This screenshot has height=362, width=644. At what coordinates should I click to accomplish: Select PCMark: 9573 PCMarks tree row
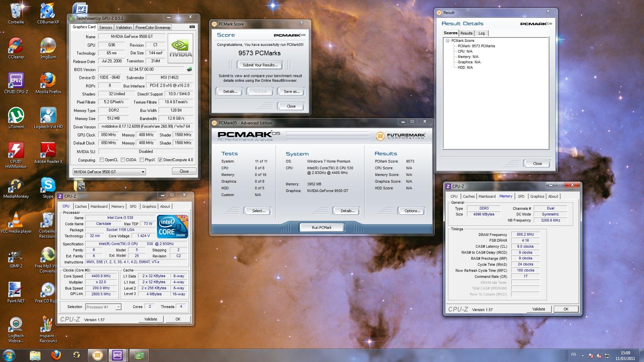(x=476, y=46)
